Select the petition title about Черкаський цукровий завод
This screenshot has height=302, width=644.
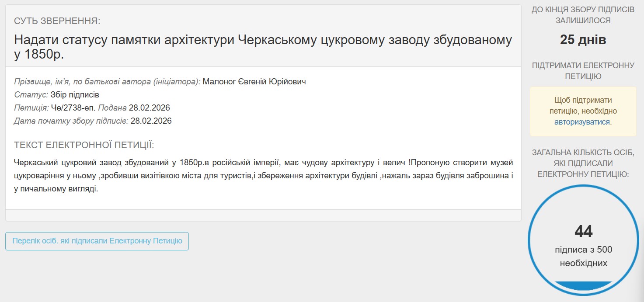pyautogui.click(x=263, y=46)
